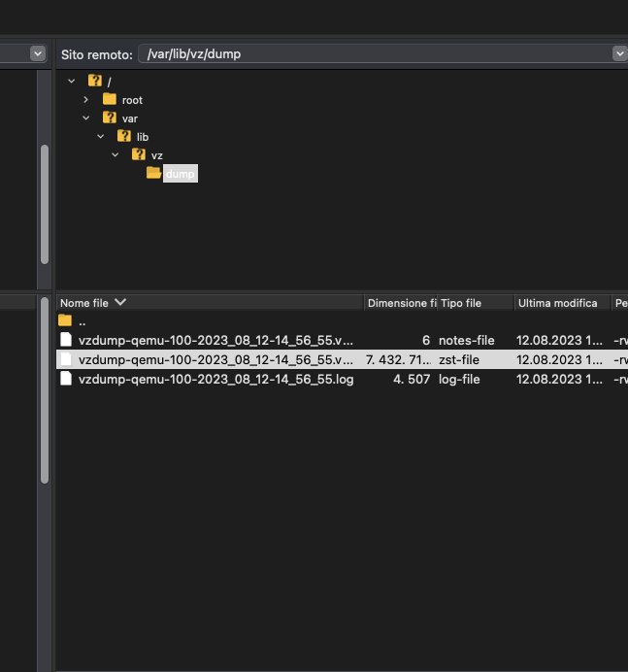Click the var folder question-mark icon
The height and width of the screenshot is (672, 628).
(x=110, y=118)
